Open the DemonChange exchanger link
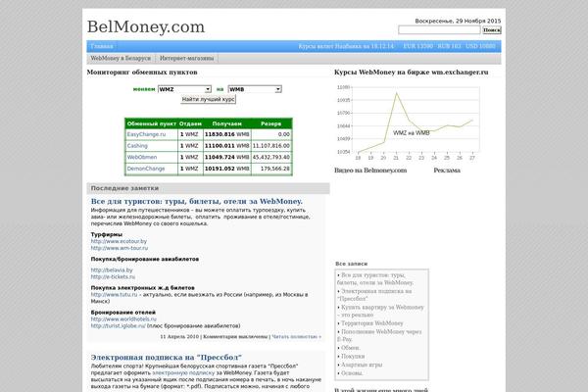Screen dimensions: 588x392 [146, 169]
